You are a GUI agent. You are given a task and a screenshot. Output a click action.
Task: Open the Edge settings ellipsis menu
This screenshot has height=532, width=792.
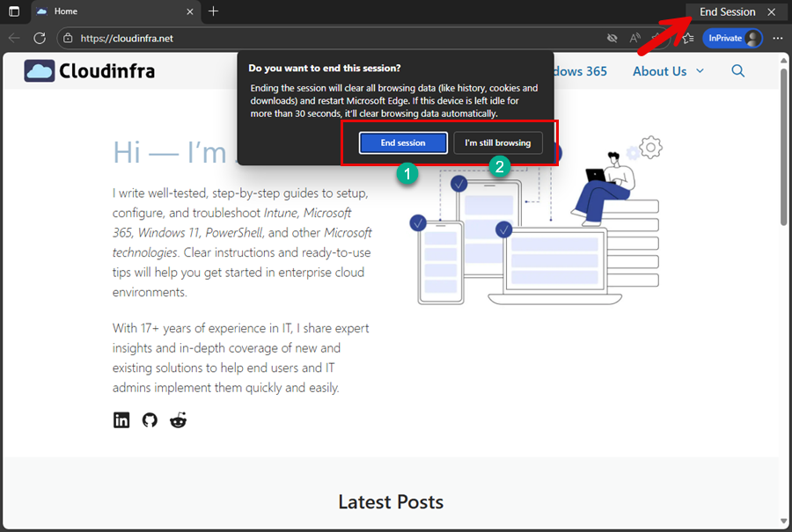[777, 38]
